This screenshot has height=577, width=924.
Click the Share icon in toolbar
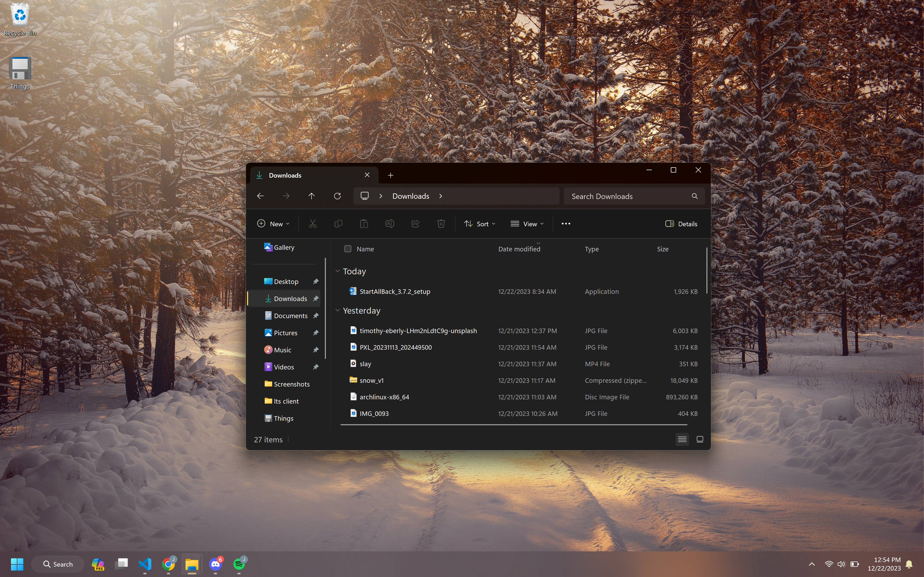[x=415, y=224]
